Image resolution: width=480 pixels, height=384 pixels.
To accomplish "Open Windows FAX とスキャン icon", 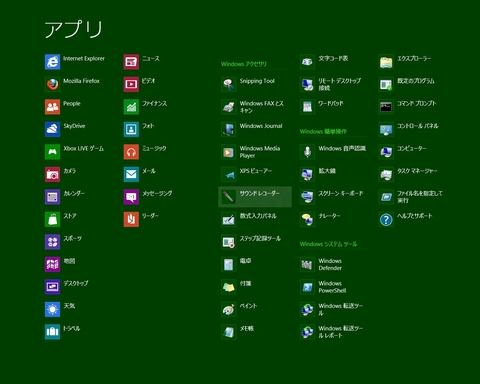I will click(229, 107).
